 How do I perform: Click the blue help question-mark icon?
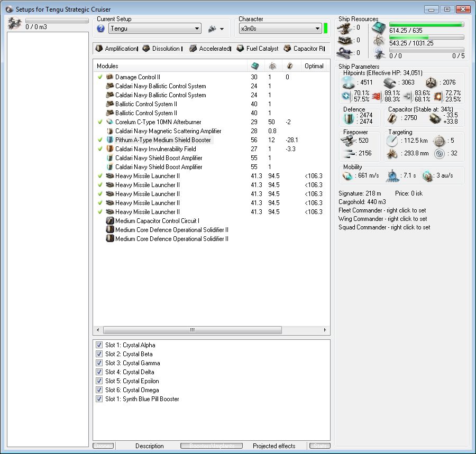pyautogui.click(x=101, y=29)
